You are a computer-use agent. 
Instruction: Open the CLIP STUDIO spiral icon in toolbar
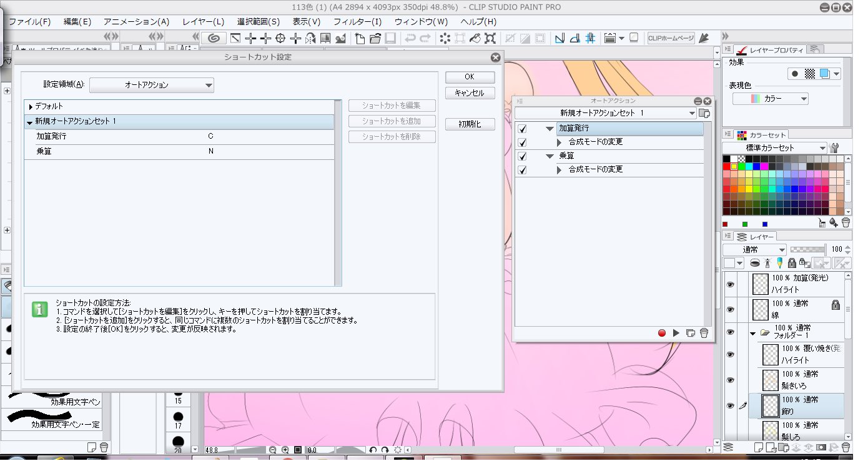[214, 38]
